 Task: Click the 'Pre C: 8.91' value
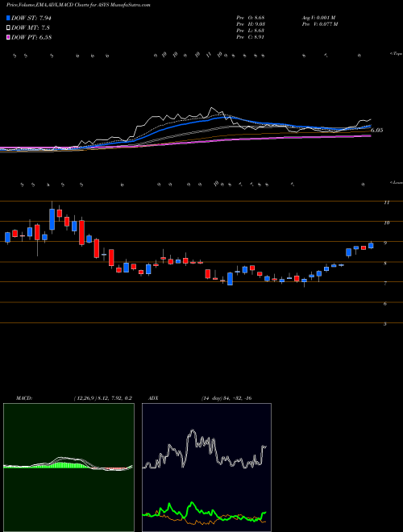[x=251, y=37]
